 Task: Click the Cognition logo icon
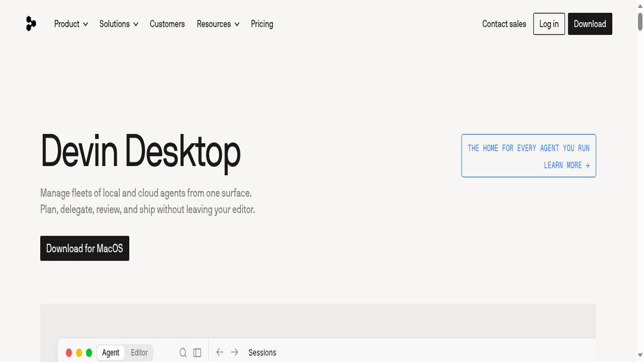[x=31, y=24]
